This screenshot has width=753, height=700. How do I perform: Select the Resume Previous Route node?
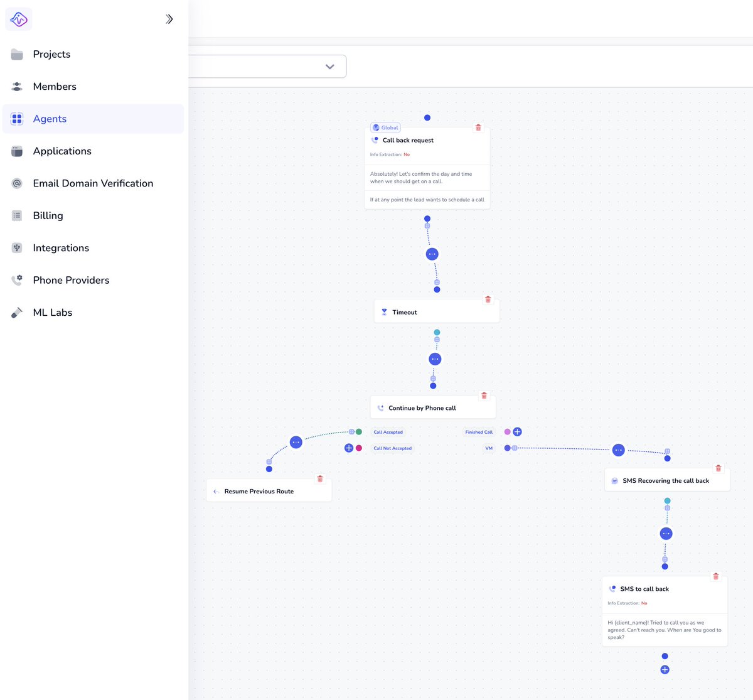pos(269,491)
